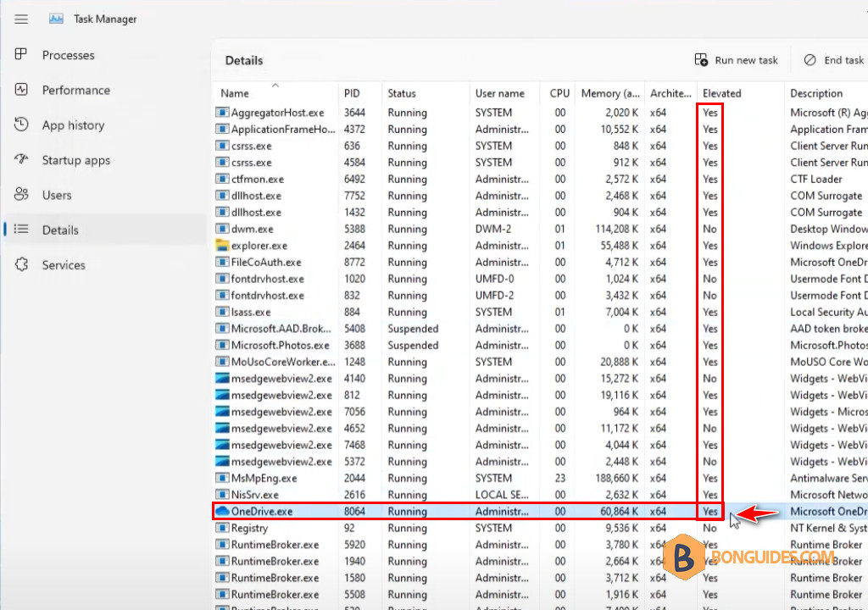Click the Processes grid icon in sidebar
The image size is (868, 610).
pyautogui.click(x=21, y=54)
